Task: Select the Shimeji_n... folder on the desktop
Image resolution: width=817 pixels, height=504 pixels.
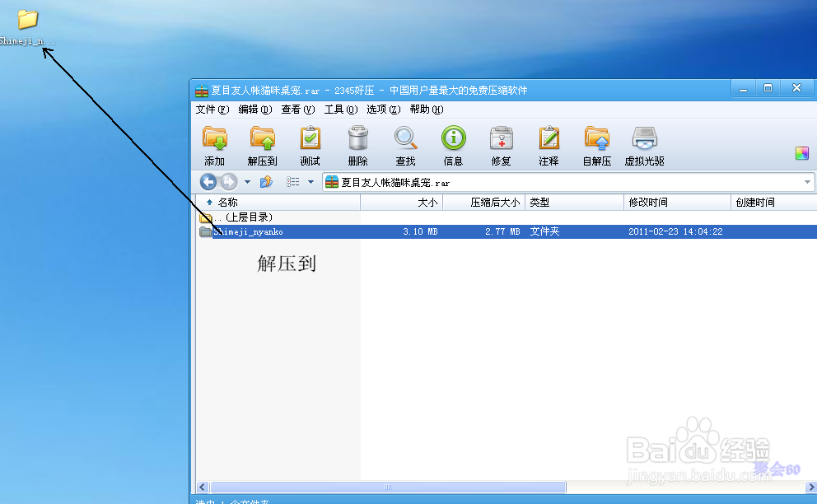Action: click(28, 27)
